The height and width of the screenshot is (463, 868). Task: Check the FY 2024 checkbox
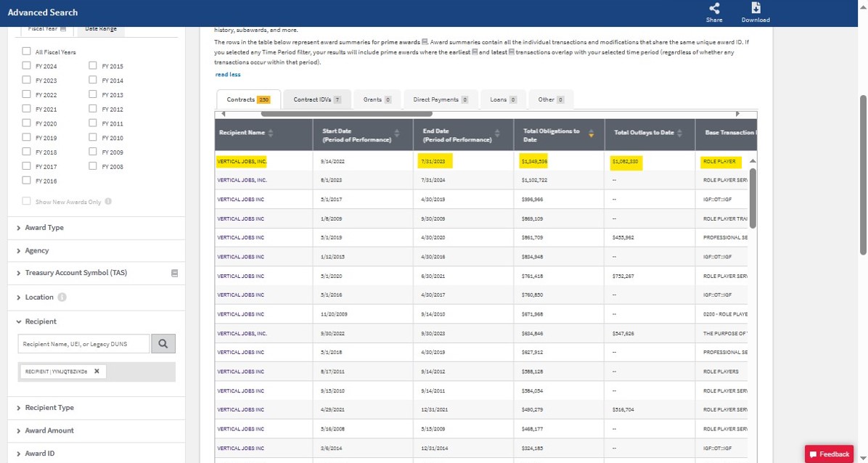click(27, 66)
